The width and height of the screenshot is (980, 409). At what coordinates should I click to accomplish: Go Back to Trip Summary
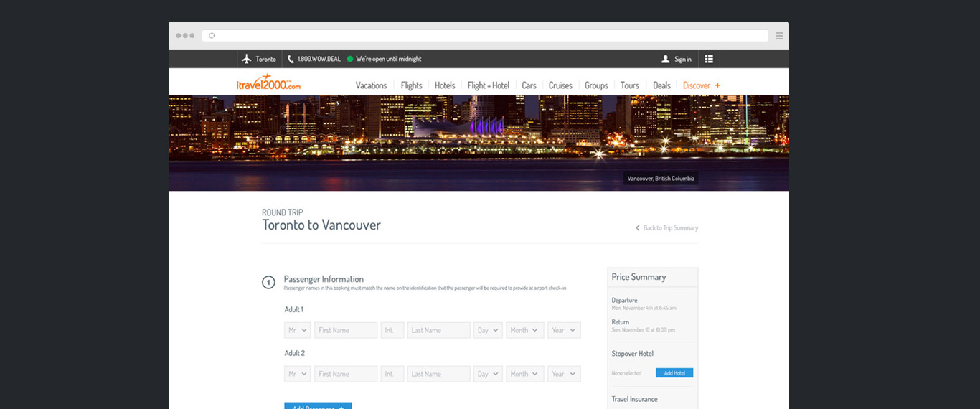point(670,227)
